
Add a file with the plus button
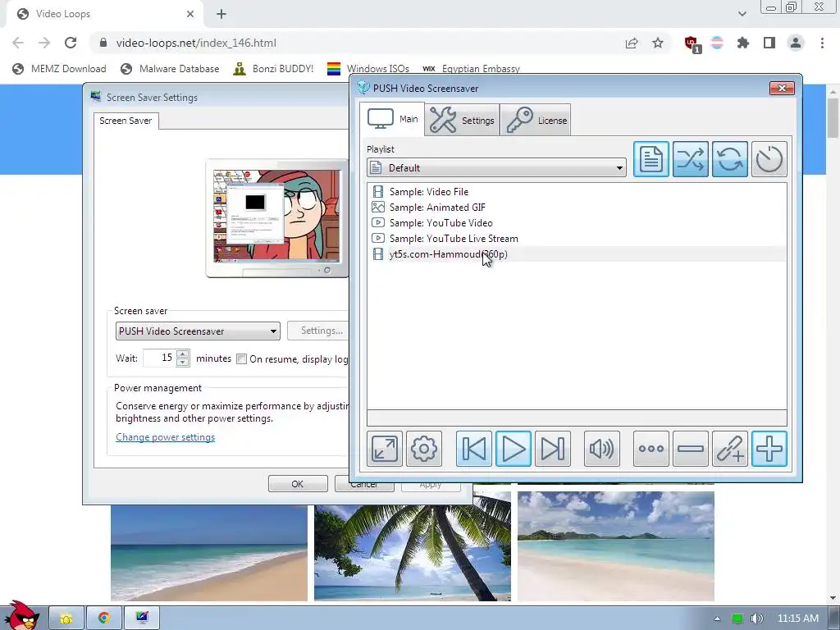(x=769, y=449)
